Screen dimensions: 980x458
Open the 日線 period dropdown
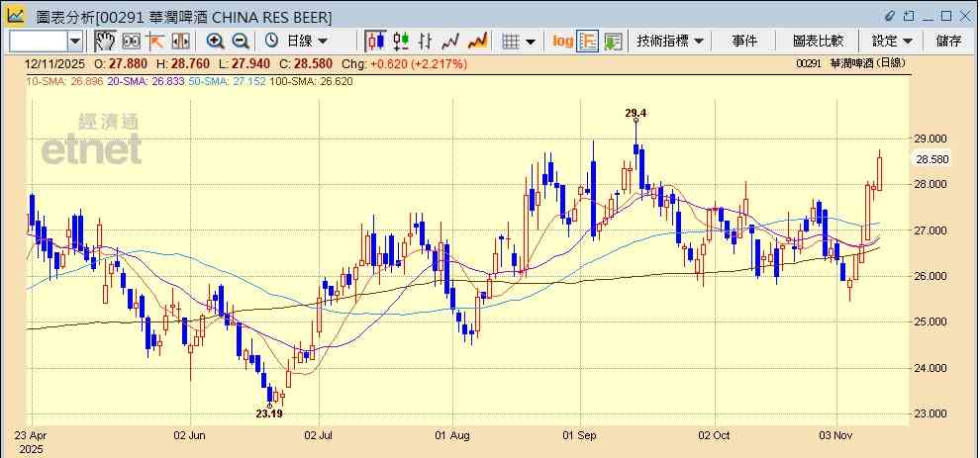coord(306,41)
